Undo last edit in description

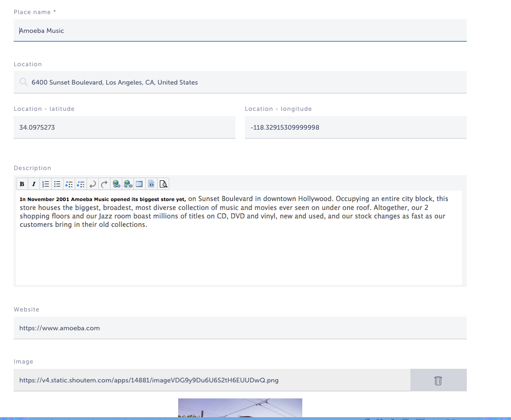click(x=93, y=184)
